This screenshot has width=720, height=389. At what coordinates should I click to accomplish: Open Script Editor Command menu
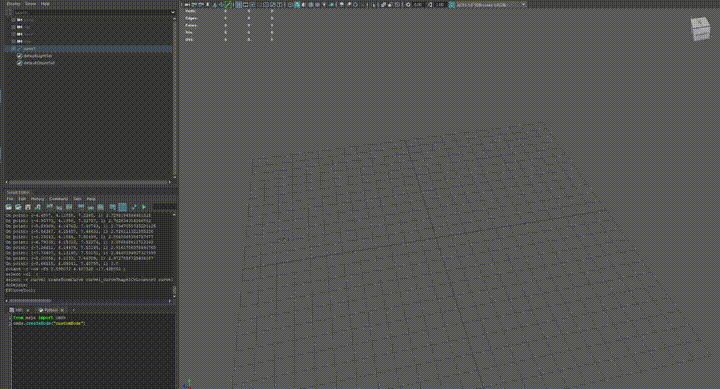[58, 199]
